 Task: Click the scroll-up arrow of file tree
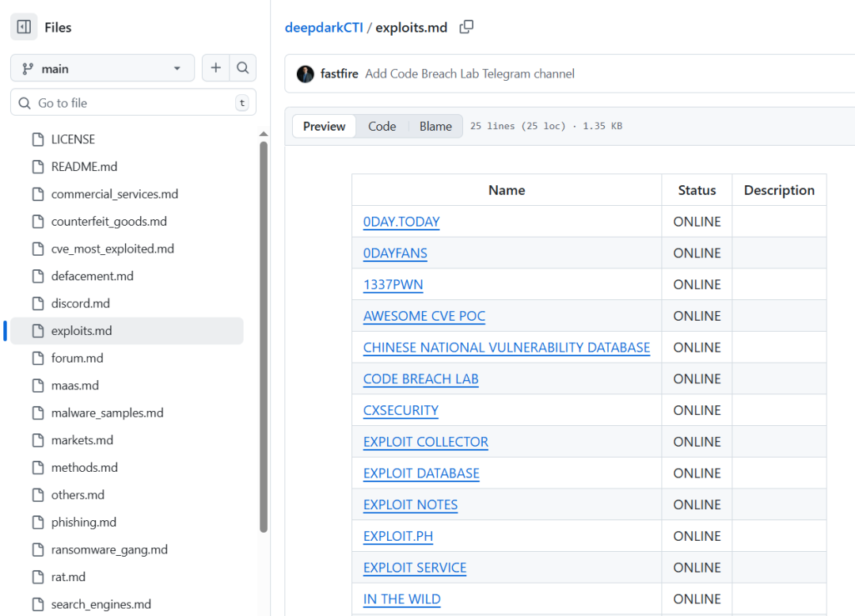[264, 134]
